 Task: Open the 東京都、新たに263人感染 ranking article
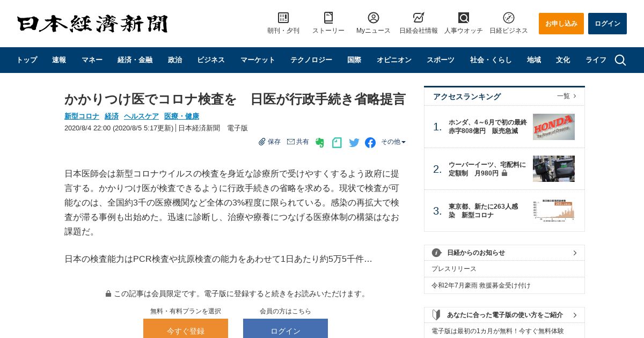(x=484, y=211)
